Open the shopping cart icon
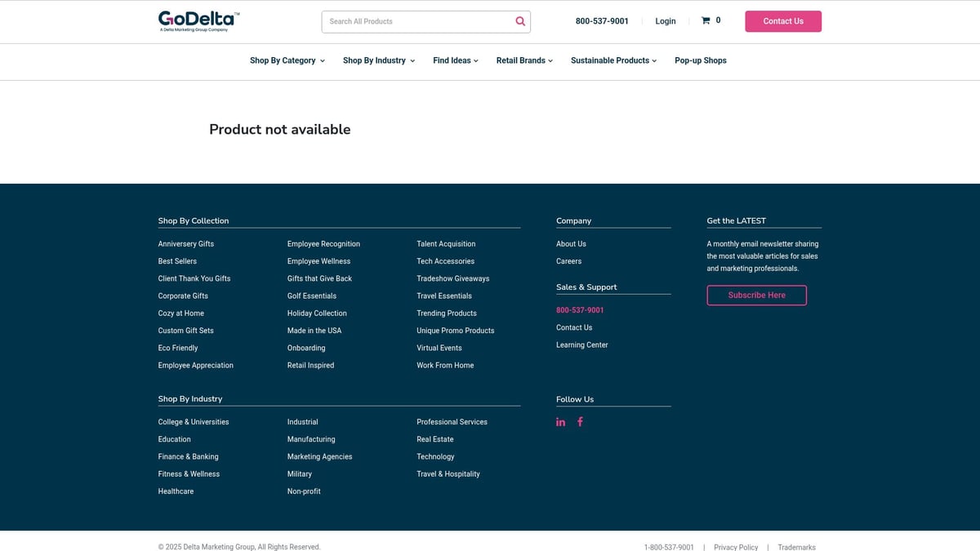Image resolution: width=980 pixels, height=551 pixels. coord(706,21)
